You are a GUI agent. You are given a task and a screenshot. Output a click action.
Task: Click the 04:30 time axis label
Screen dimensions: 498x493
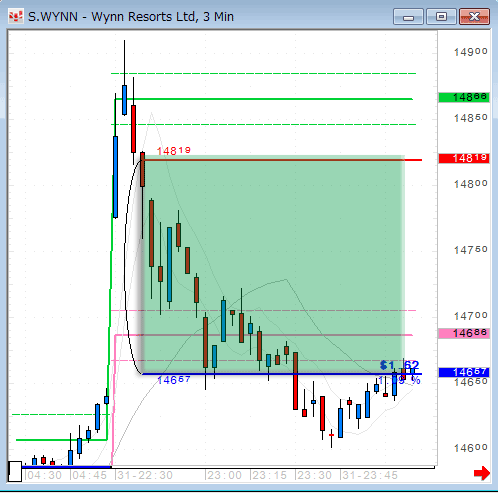(x=44, y=475)
